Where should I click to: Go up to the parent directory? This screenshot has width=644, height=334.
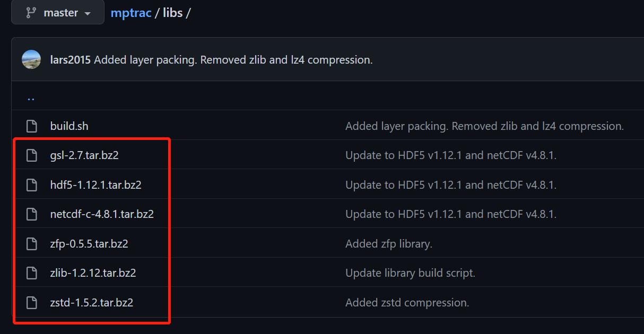coord(31,98)
